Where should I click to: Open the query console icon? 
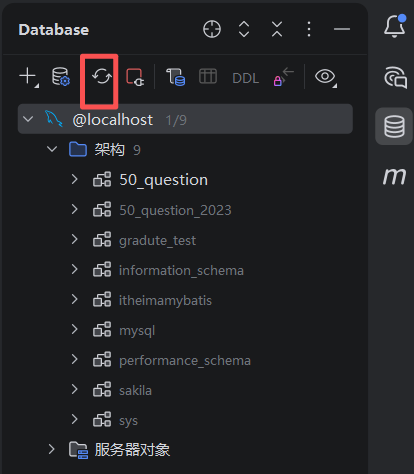175,77
